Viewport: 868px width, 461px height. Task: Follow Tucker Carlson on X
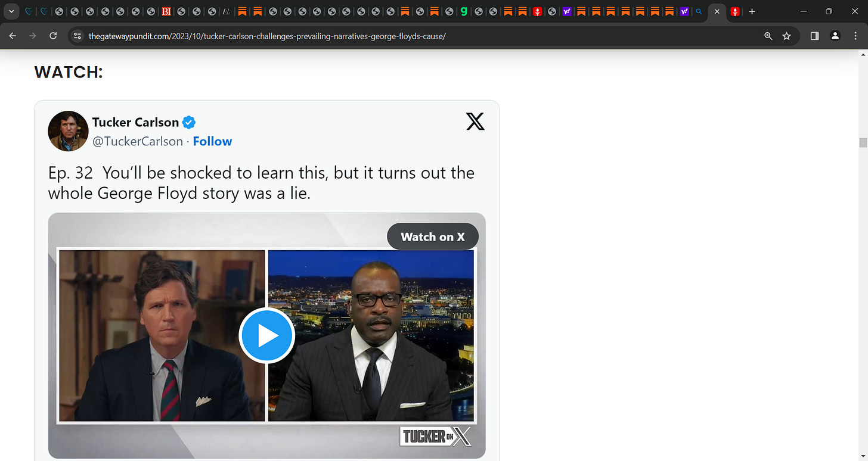tap(212, 141)
